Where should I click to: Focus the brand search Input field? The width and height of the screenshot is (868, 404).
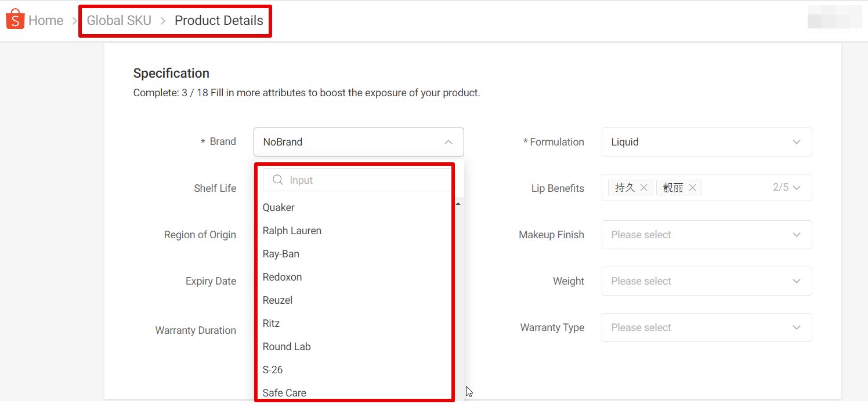pos(358,180)
